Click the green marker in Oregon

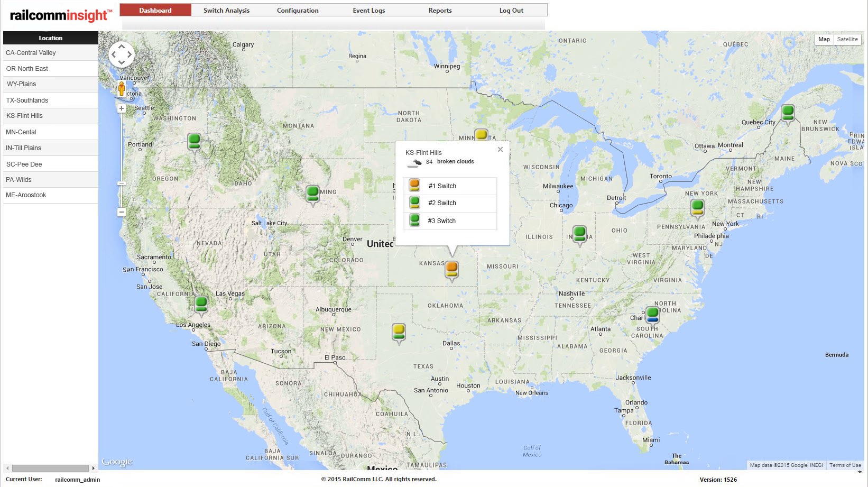click(x=194, y=142)
